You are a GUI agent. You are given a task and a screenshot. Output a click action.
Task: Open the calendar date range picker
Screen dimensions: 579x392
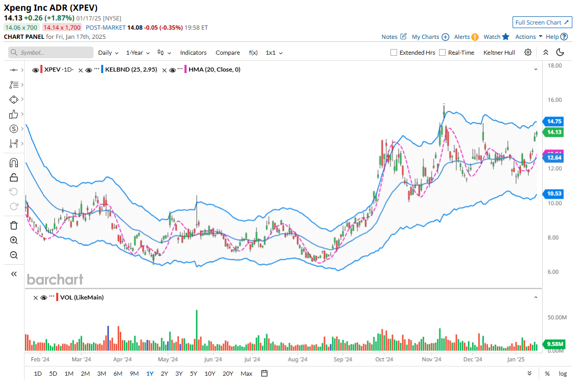pos(264,374)
